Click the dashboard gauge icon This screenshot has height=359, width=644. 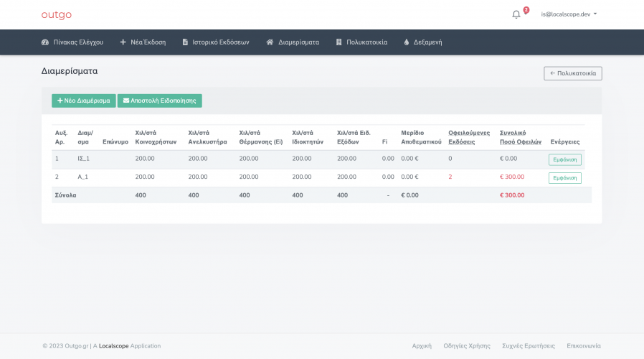(x=45, y=42)
